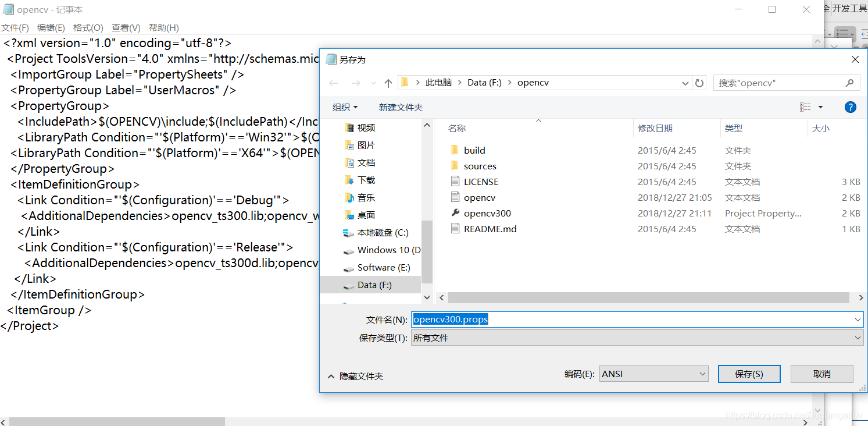Image resolution: width=868 pixels, height=426 pixels.
Task: Open the build folder
Action: tap(474, 150)
